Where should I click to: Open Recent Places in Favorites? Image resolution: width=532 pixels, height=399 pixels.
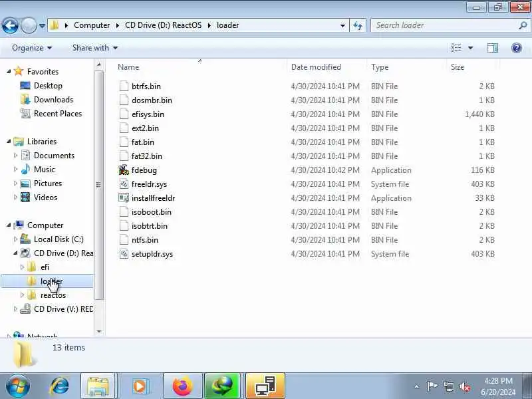point(58,114)
